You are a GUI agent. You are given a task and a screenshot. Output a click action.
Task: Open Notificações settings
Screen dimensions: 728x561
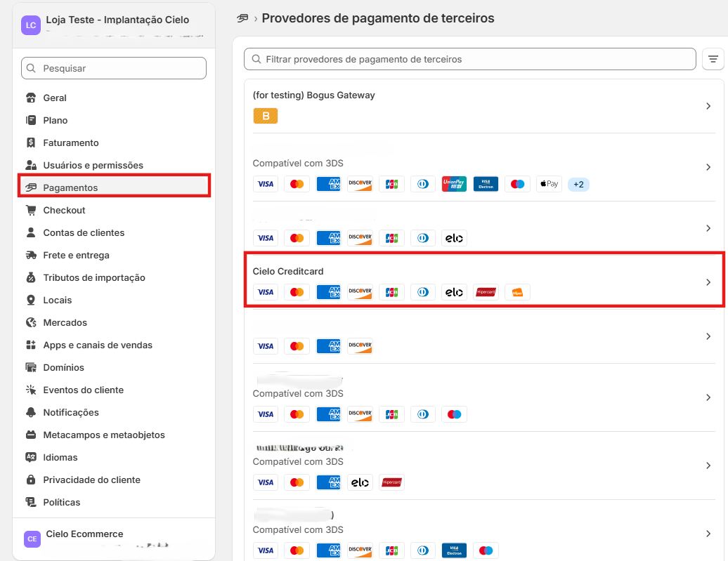pos(71,413)
